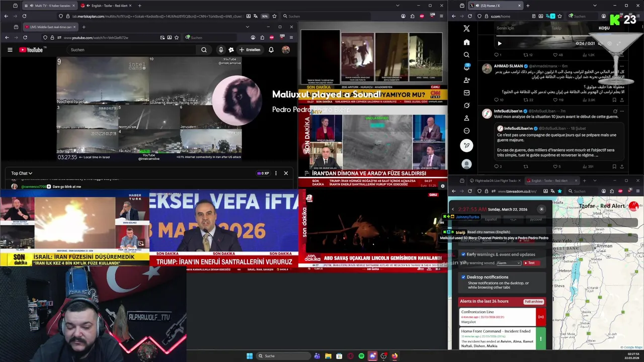Viewport: 644px width, 362px height.
Task: Open YouTube hamburger guide menu
Action: point(10,50)
